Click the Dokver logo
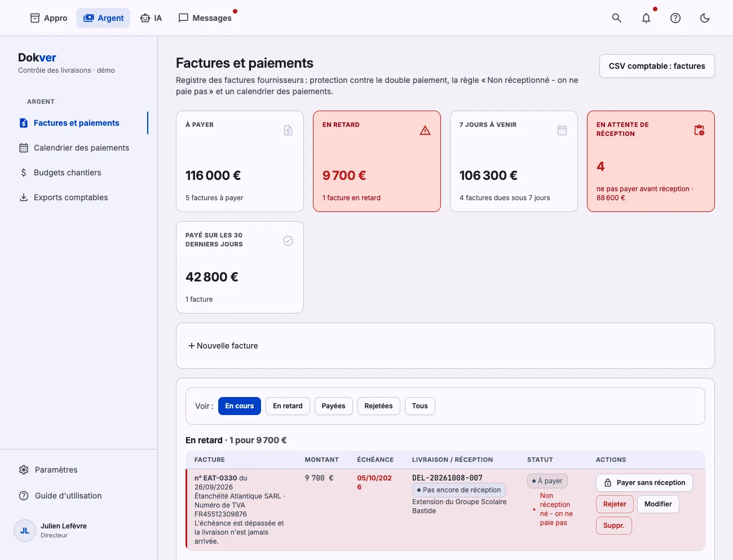 pyautogui.click(x=37, y=58)
